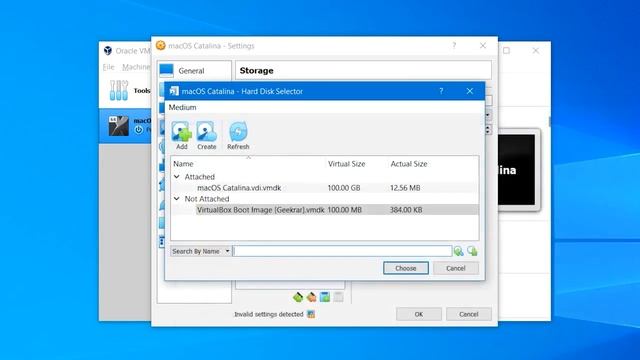This screenshot has width=640, height=360.
Task: Click the blue add attachment icon in Storage
Action: click(x=325, y=297)
